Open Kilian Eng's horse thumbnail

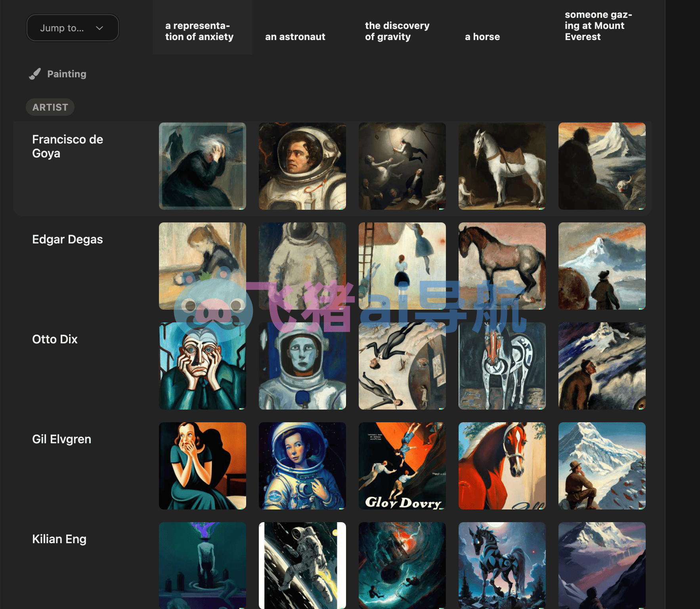pyautogui.click(x=502, y=565)
